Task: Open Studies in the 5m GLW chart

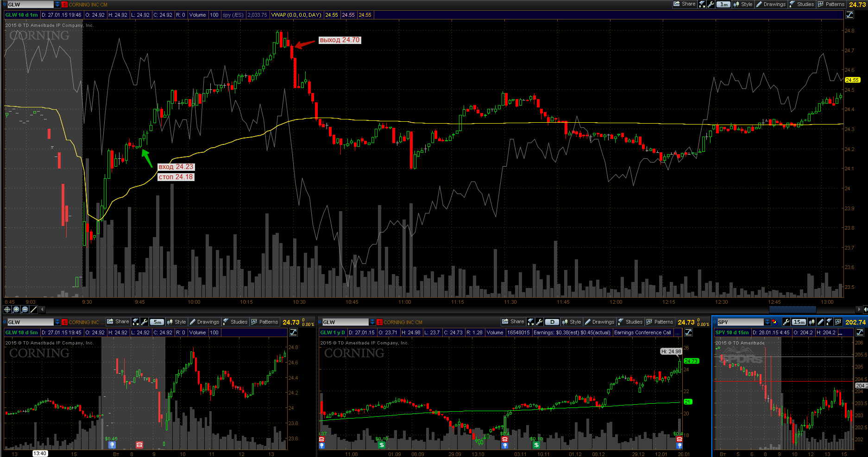Action: pos(235,322)
